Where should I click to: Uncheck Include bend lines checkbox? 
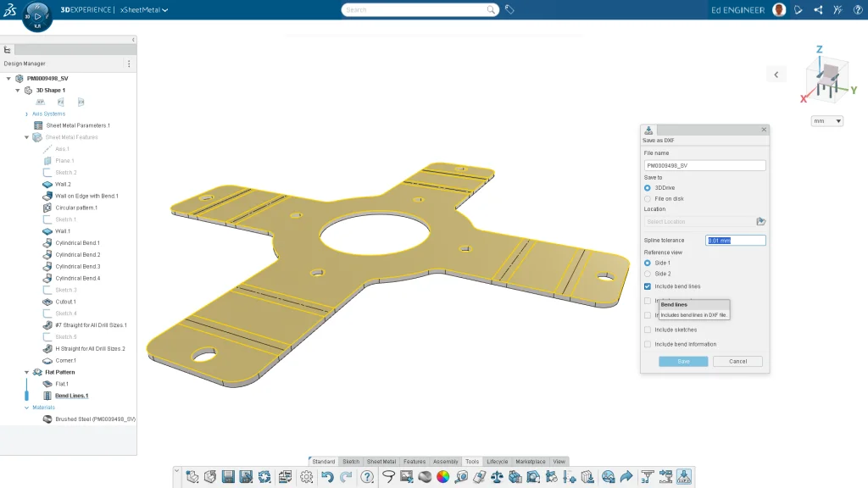point(648,286)
